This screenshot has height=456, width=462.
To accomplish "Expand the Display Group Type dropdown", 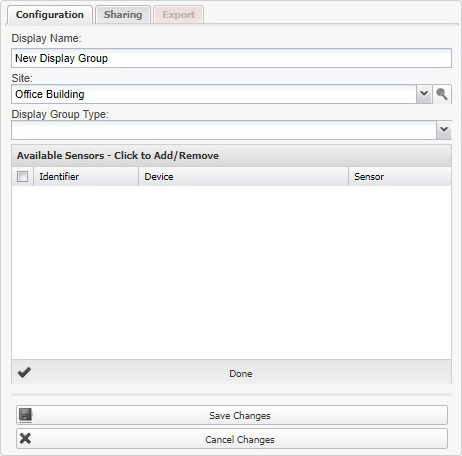I will point(444,130).
